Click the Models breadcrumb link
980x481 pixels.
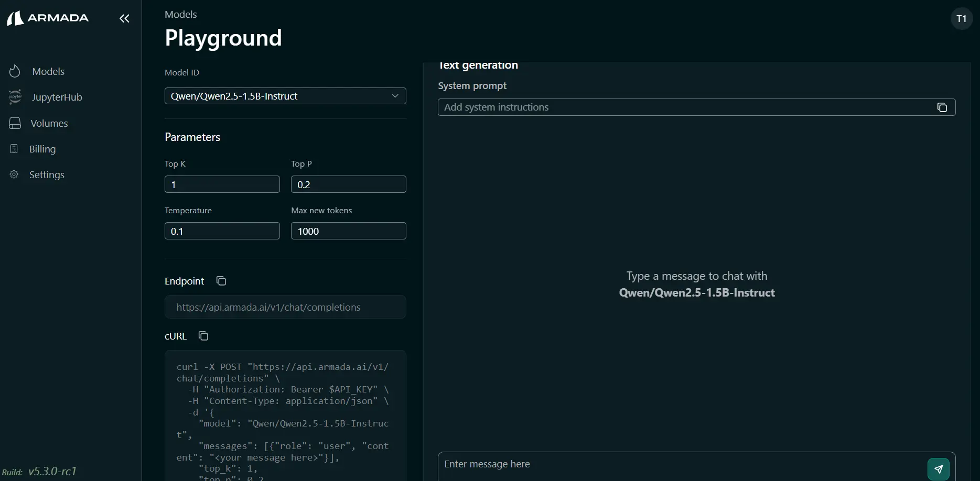[181, 14]
